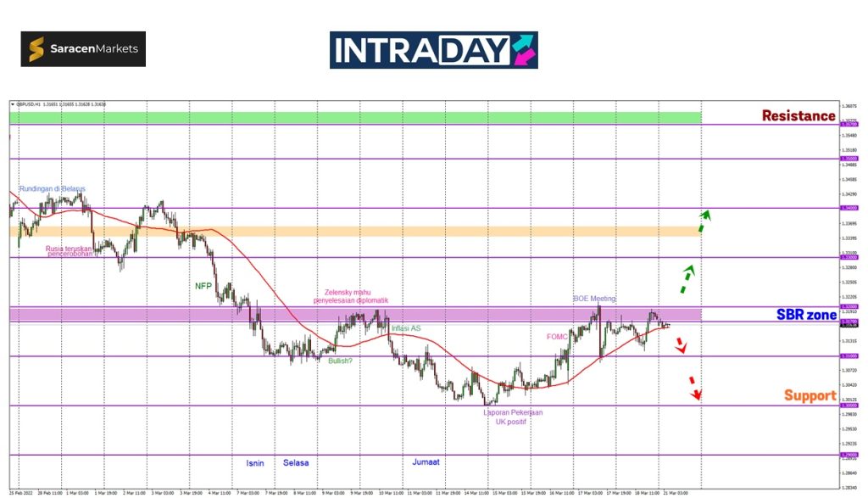Select the BOE Meeting annotation
Image resolution: width=868 pixels, height=498 pixels.
pos(594,299)
